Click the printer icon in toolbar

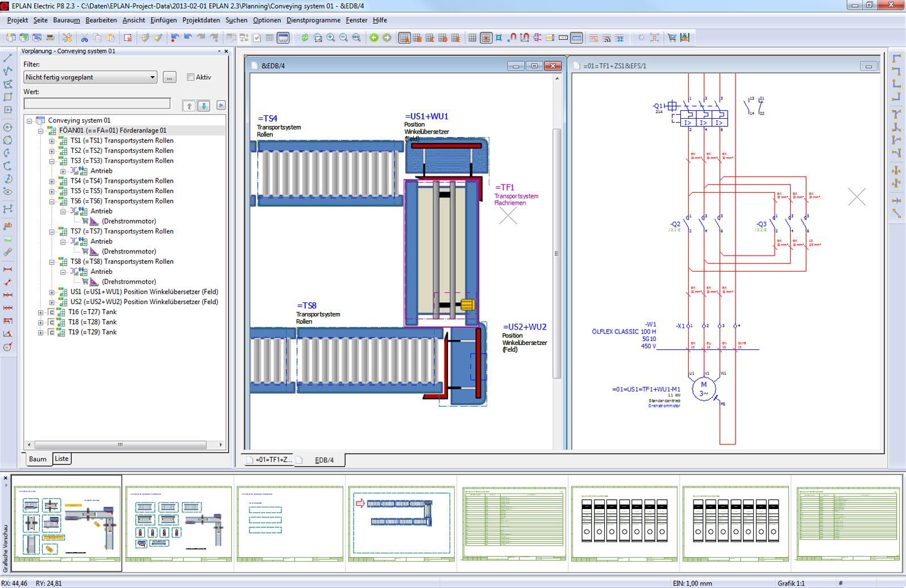click(50, 38)
